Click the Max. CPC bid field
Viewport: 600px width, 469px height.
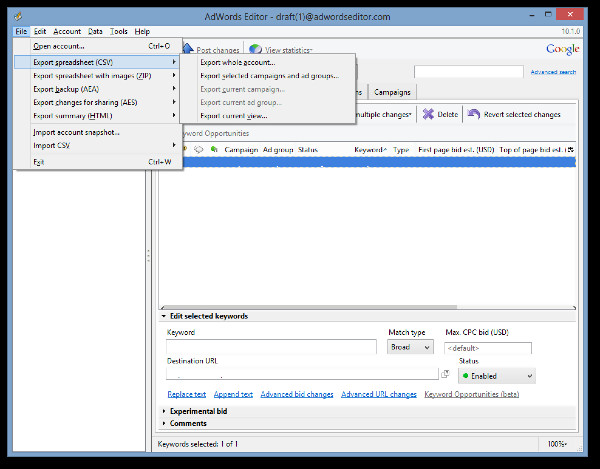click(488, 348)
